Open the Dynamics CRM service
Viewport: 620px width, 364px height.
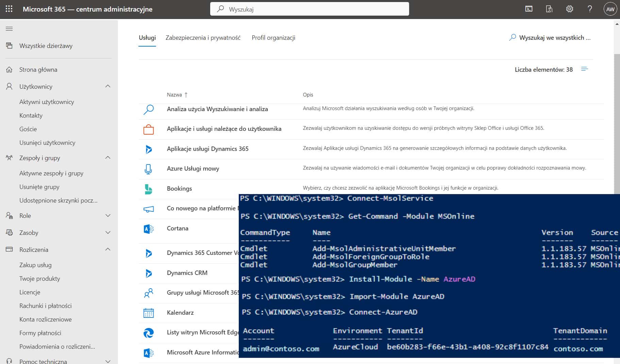[x=187, y=273]
